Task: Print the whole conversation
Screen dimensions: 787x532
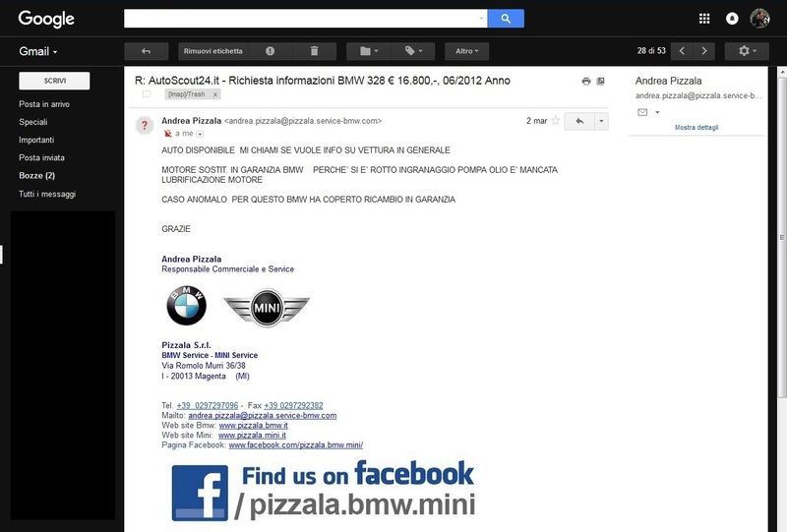Action: 585,82
